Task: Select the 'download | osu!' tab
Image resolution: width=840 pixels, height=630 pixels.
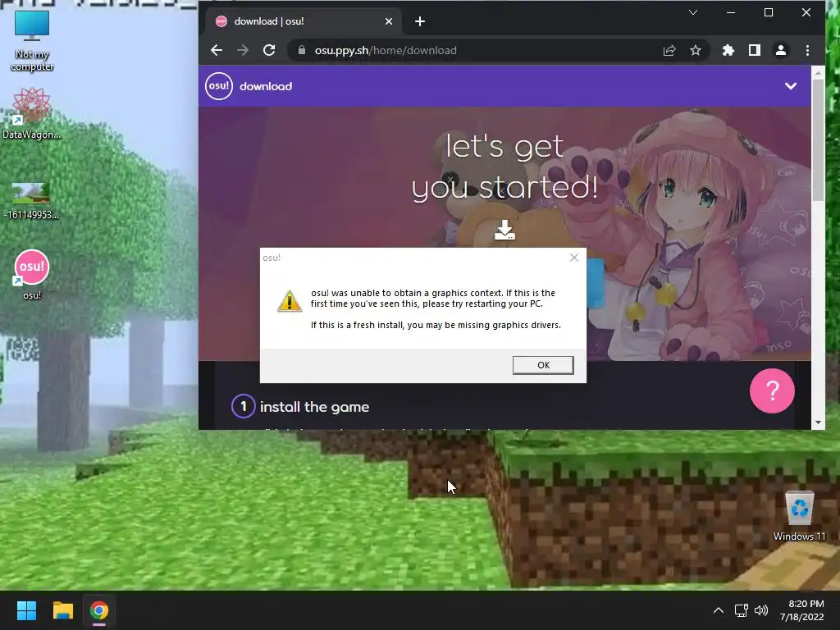Action: 304,21
